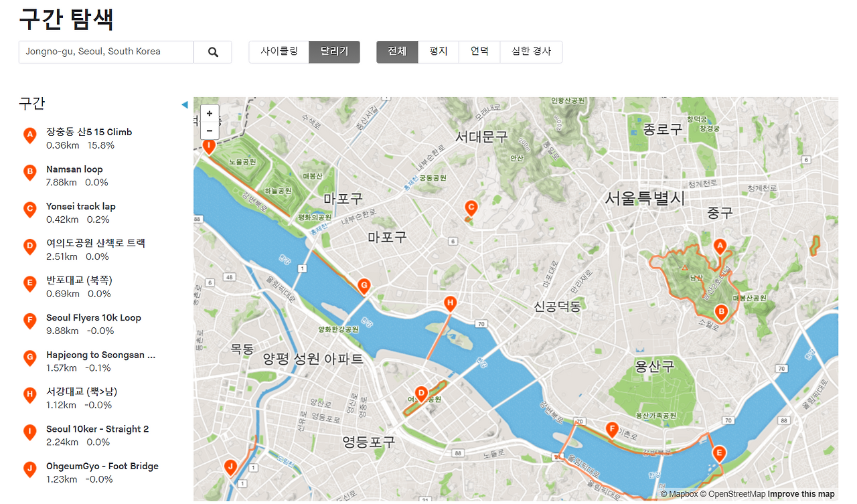Zoom out on the map

click(x=209, y=131)
